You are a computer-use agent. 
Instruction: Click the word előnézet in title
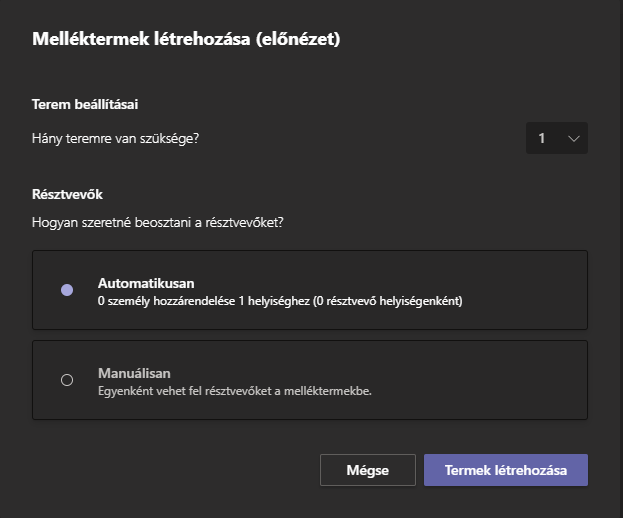click(299, 39)
